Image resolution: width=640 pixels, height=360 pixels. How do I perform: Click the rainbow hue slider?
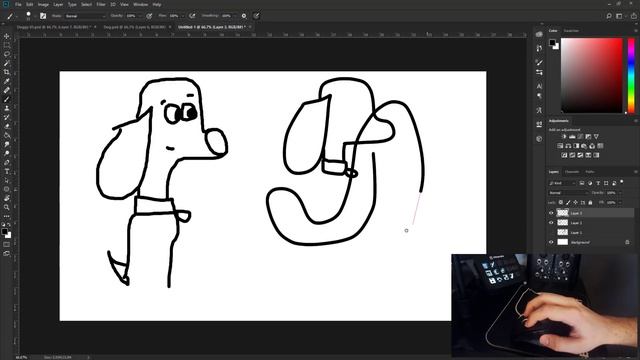pyautogui.click(x=631, y=75)
